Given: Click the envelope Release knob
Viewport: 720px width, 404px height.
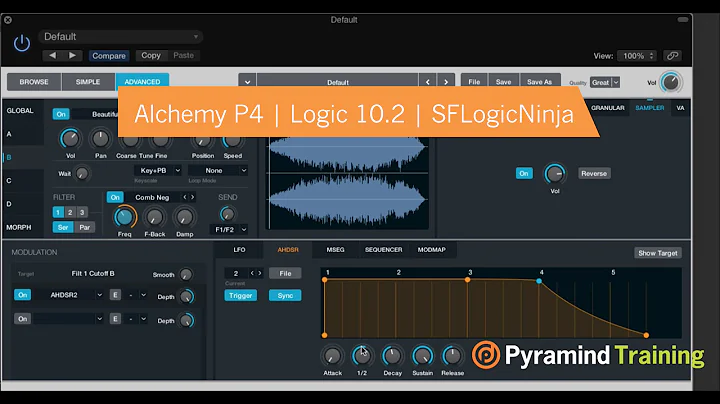Looking at the screenshot, I should pyautogui.click(x=452, y=356).
